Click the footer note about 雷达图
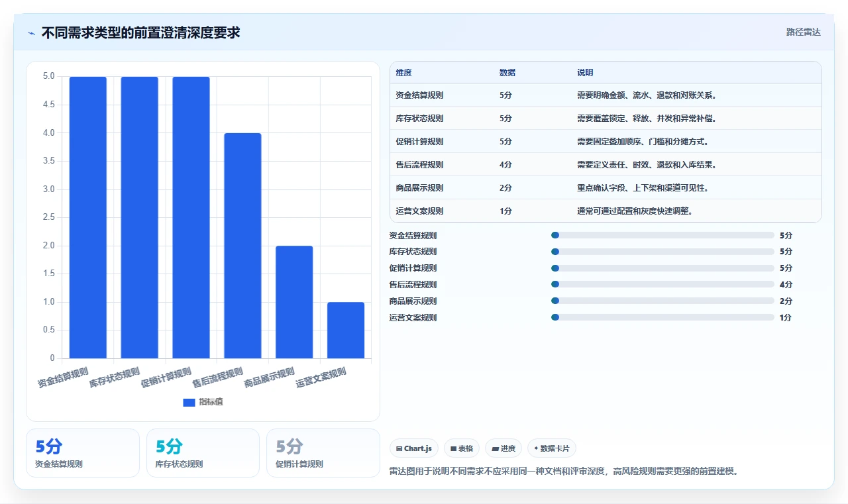Screen dimensions: 848x504 click(564, 472)
